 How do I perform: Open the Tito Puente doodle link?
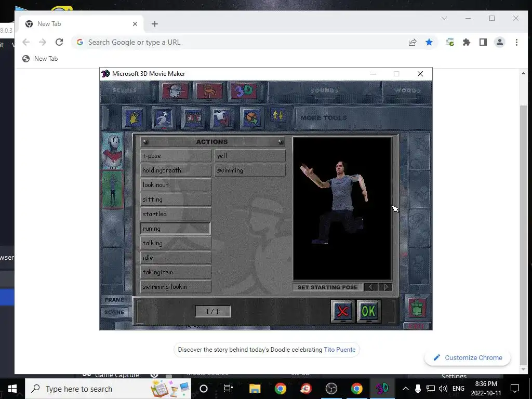(x=340, y=350)
